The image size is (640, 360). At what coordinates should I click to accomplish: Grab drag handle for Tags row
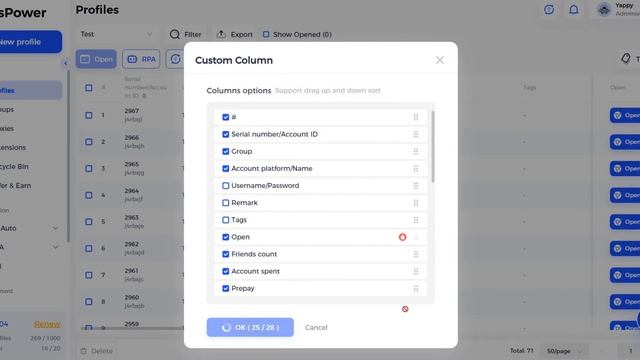tap(416, 220)
